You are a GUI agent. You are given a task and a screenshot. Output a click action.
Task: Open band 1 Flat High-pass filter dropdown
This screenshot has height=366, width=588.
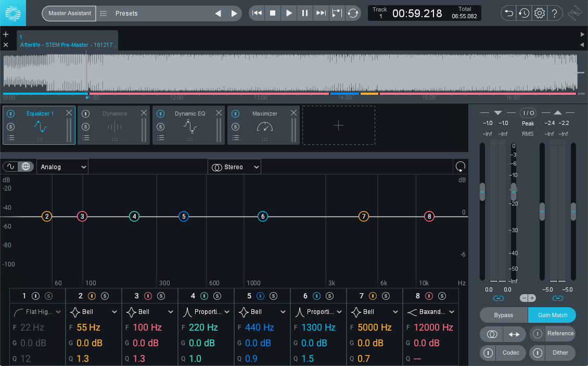coord(37,311)
